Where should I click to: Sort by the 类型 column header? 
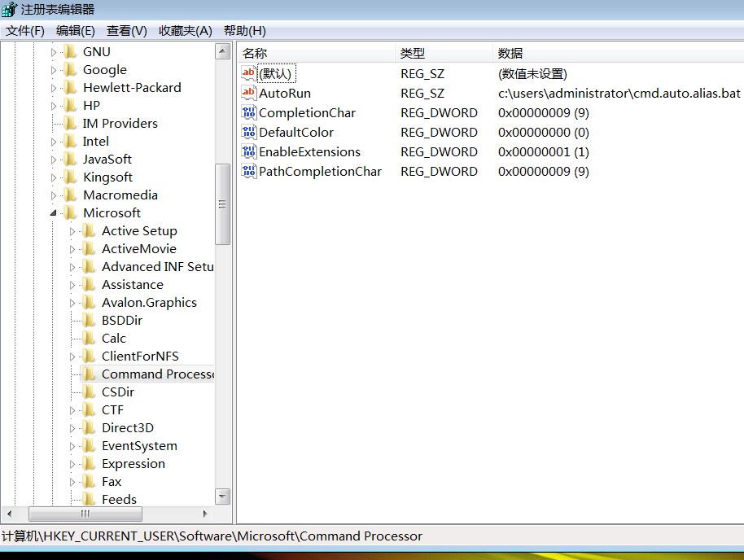pyautogui.click(x=444, y=53)
